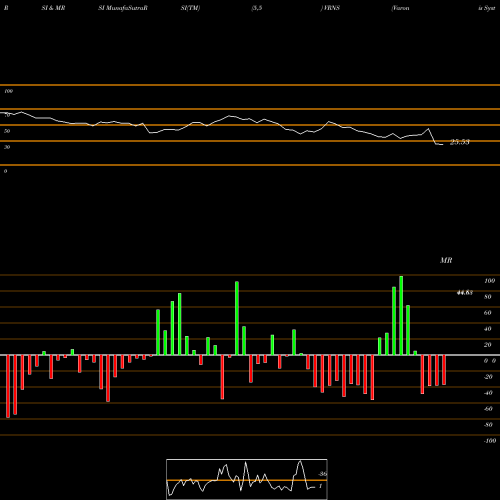The width and height of the screenshot is (500, 500).
Task: Click the value 36 in mini chart
Action: (323, 474)
